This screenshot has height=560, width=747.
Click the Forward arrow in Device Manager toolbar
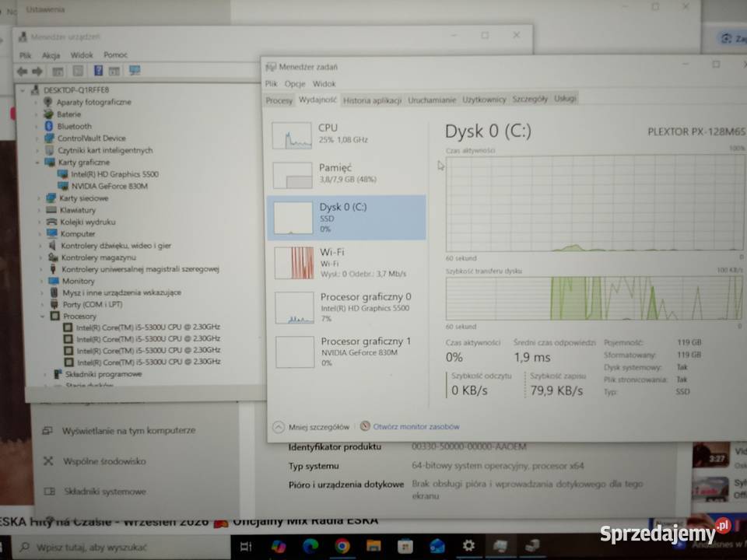point(37,72)
